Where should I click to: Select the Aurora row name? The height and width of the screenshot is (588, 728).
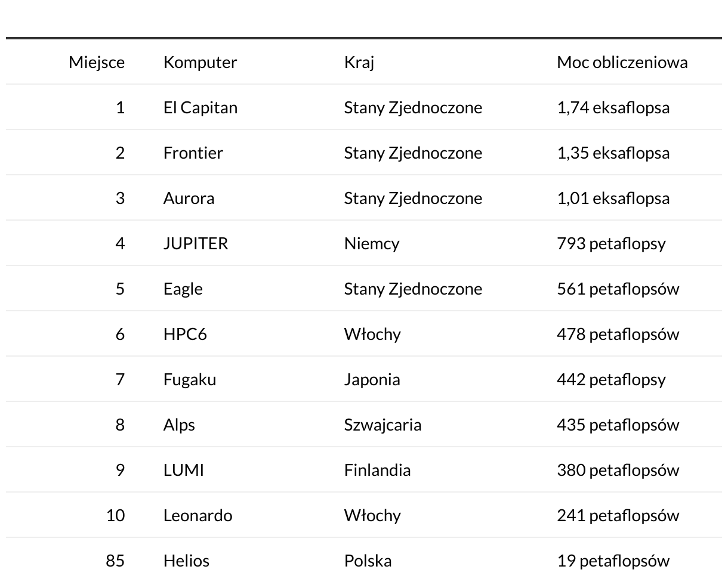189,198
